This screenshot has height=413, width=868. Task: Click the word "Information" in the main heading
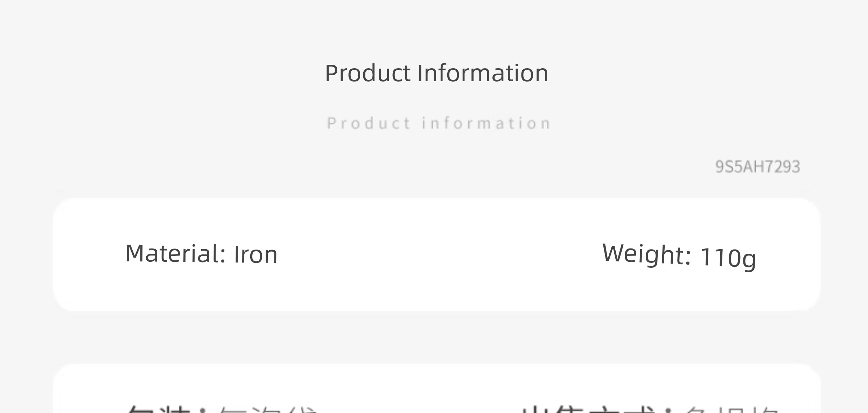[x=483, y=73]
